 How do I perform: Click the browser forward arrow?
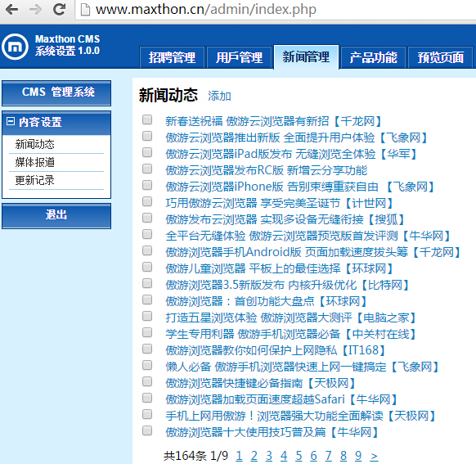click(x=35, y=10)
